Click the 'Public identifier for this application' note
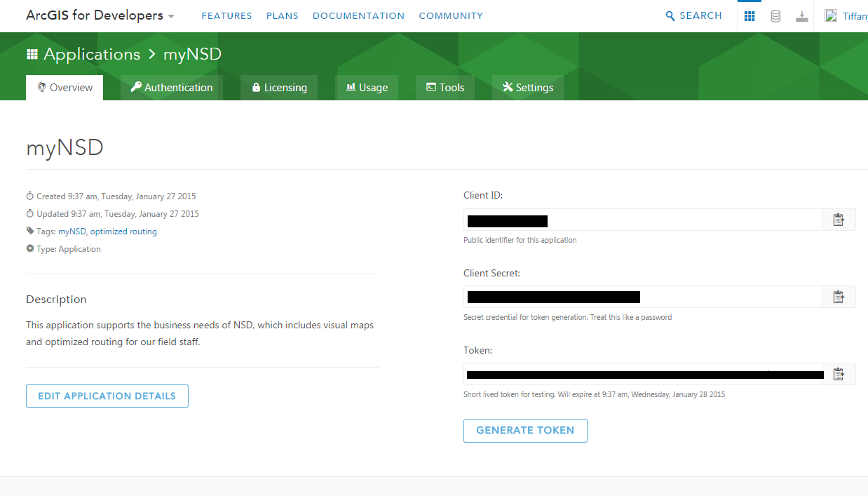 point(520,240)
